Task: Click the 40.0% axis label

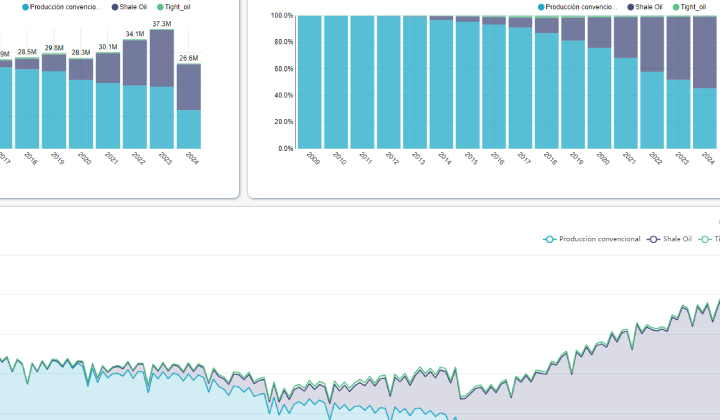Action: [x=284, y=95]
